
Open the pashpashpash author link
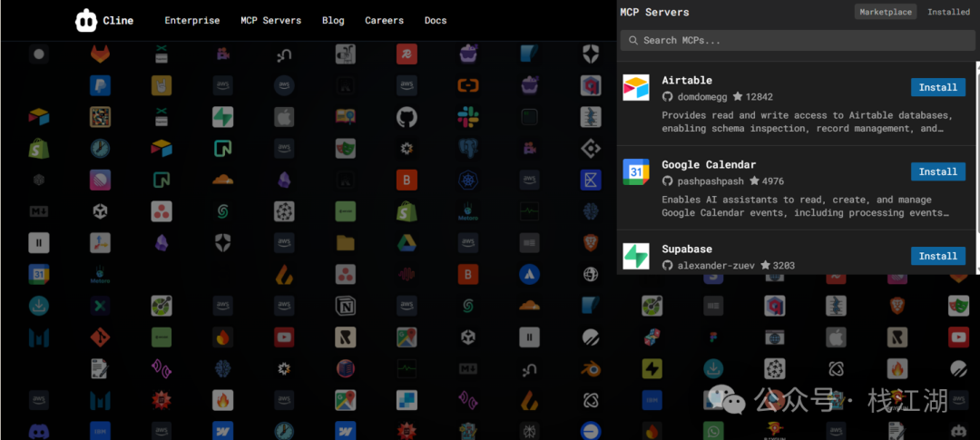point(710,181)
